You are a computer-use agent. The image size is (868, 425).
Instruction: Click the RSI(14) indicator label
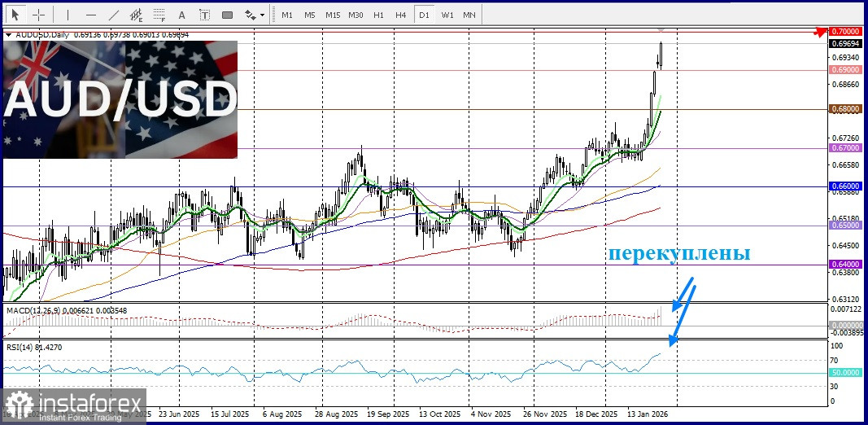point(18,348)
